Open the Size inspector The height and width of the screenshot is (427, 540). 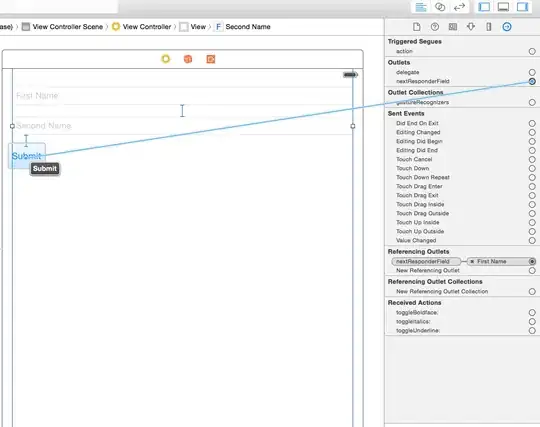tap(489, 27)
